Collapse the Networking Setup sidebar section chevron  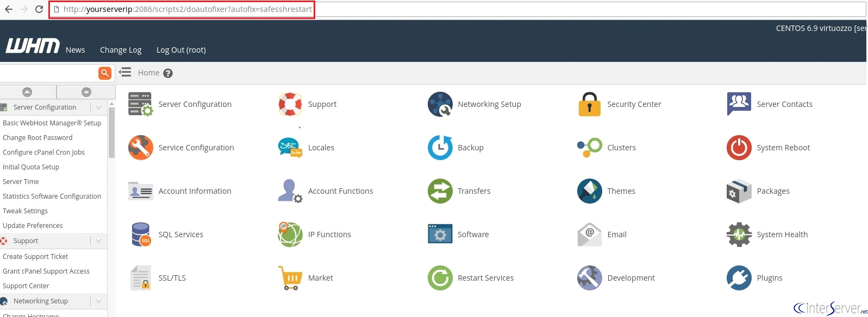tap(98, 301)
